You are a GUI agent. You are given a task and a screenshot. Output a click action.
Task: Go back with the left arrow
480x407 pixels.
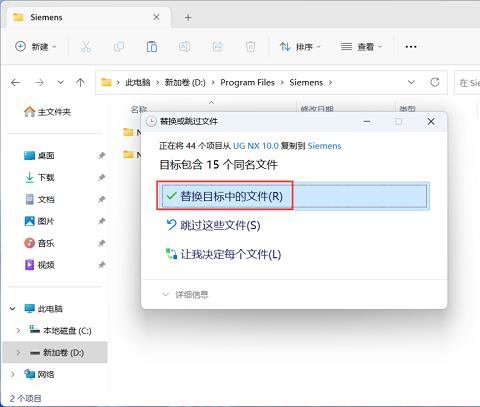click(x=16, y=82)
